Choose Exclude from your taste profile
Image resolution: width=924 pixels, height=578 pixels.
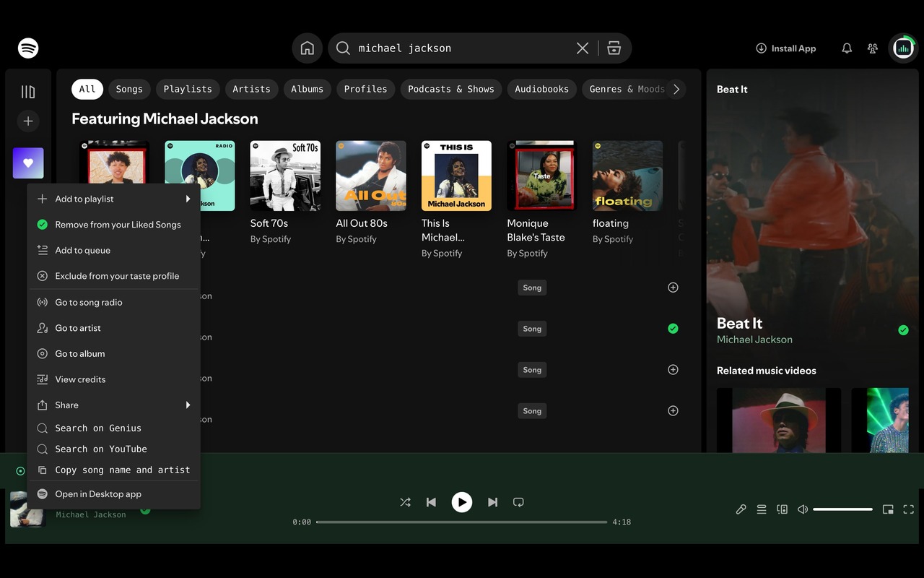click(x=113, y=276)
